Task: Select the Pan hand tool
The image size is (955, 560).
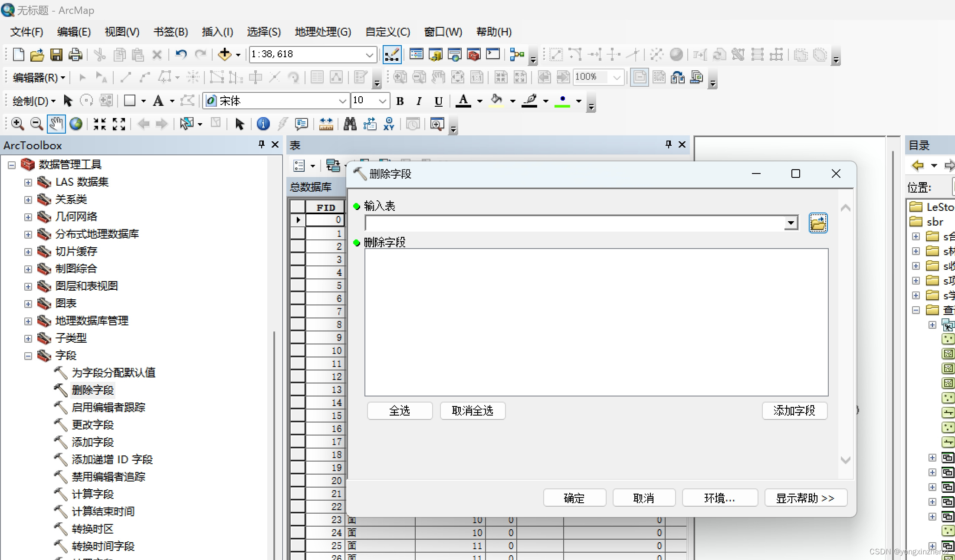Action: (x=56, y=124)
